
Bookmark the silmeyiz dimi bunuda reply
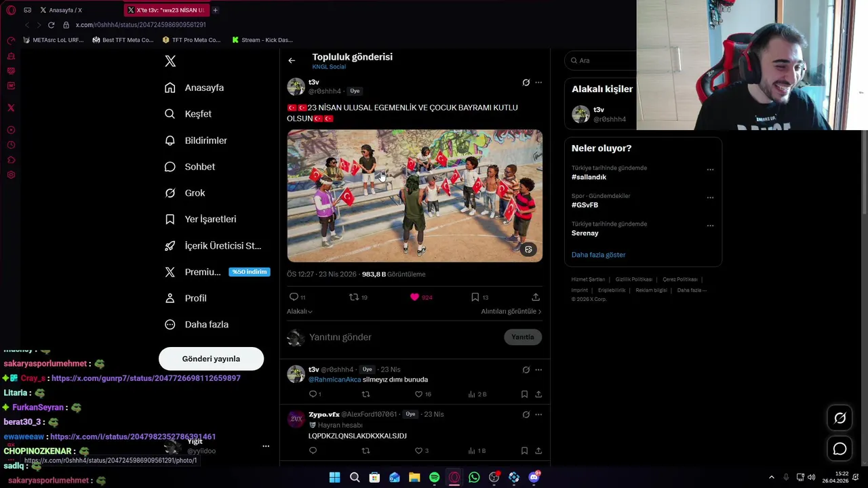(x=524, y=394)
